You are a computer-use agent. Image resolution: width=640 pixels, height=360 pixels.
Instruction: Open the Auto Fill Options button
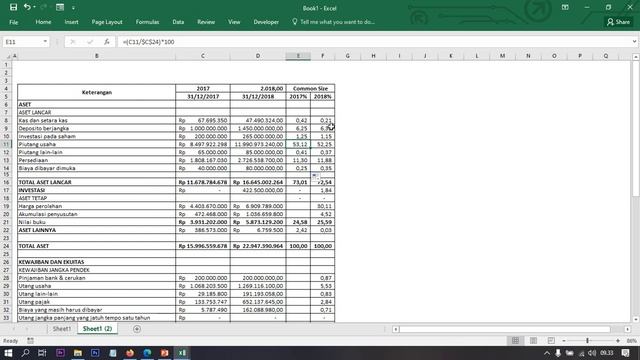[x=315, y=176]
